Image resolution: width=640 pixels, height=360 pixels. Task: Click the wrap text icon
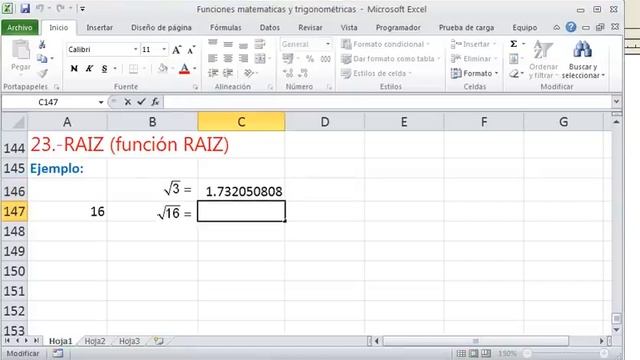tap(260, 44)
